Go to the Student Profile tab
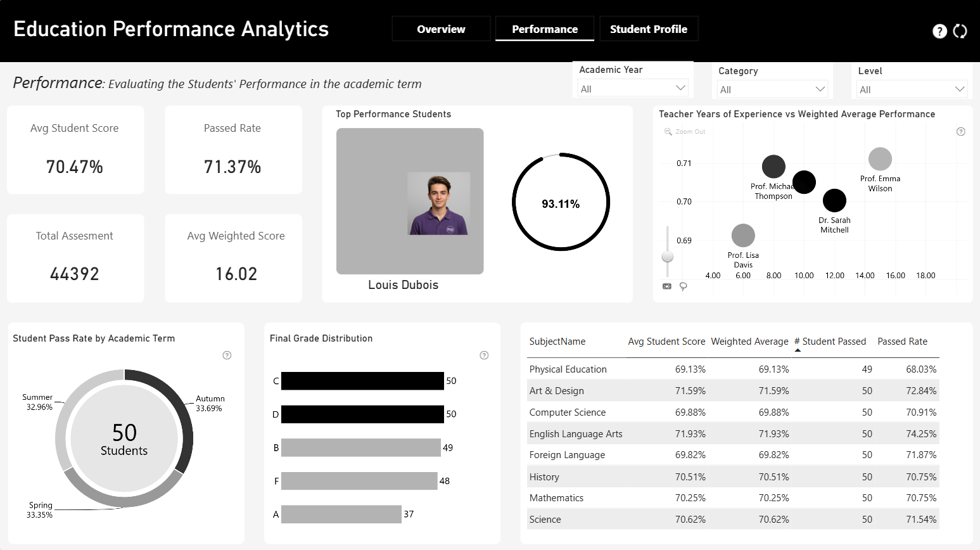The height and width of the screenshot is (550, 980). coord(649,29)
